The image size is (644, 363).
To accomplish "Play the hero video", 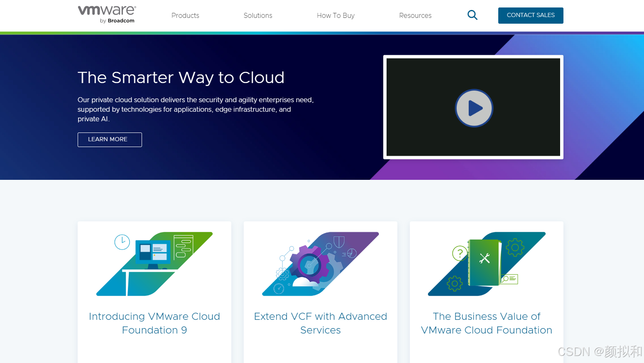I will [x=474, y=108].
